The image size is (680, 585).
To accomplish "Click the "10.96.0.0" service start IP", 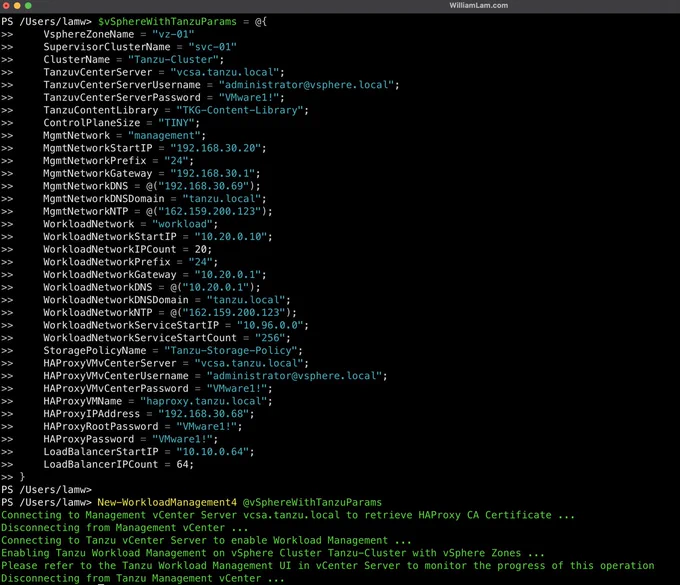I will tap(270, 325).
